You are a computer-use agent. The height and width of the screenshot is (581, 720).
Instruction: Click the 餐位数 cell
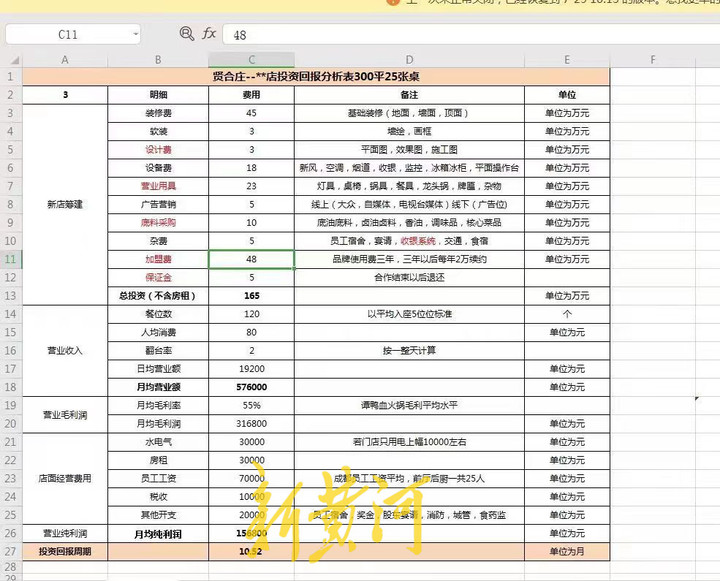point(158,314)
